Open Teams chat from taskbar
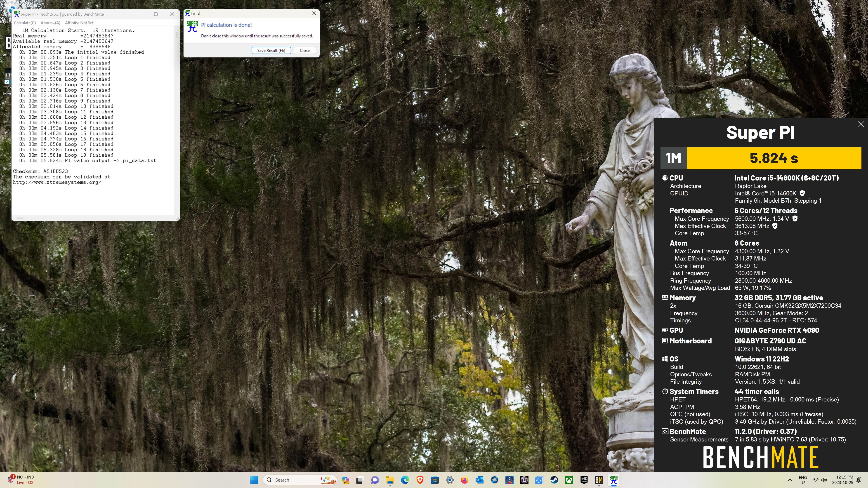868x488 pixels. point(375,480)
